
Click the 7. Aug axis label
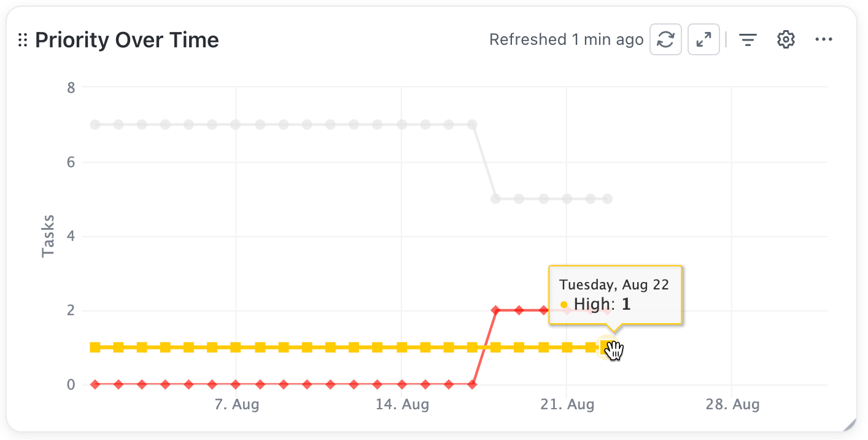pyautogui.click(x=237, y=405)
